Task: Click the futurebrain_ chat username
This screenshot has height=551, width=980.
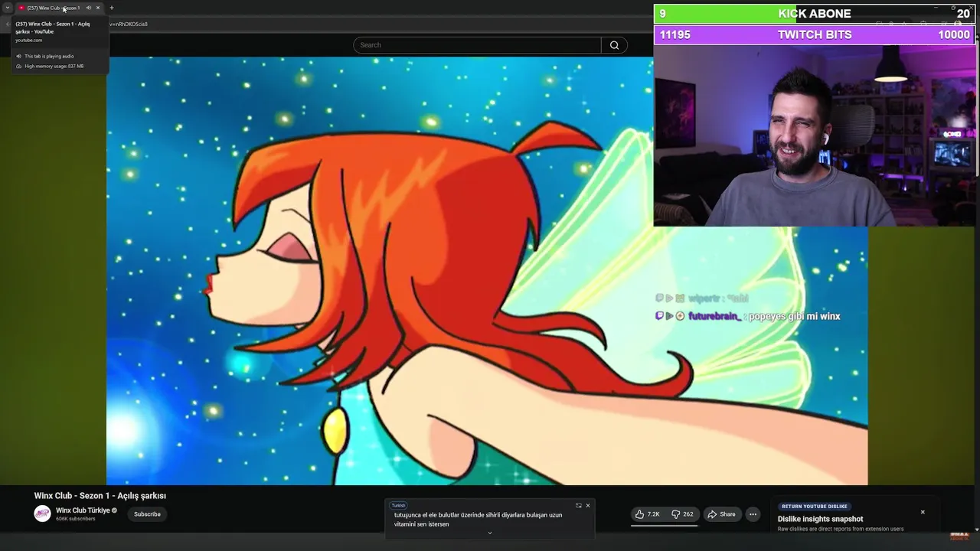Action: 714,316
